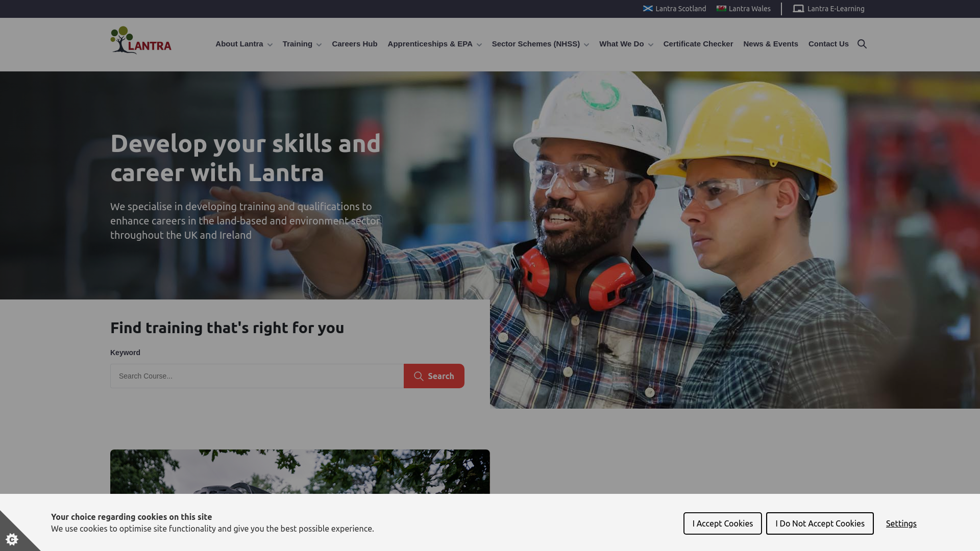Expand the Apprenticeships & EPA chevron
Viewport: 980px width, 551px height.
[479, 45]
